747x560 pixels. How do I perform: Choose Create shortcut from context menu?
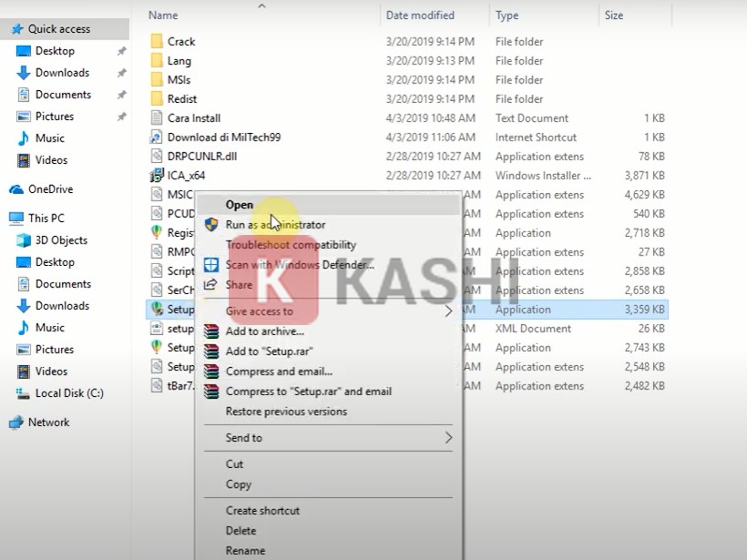[262, 511]
